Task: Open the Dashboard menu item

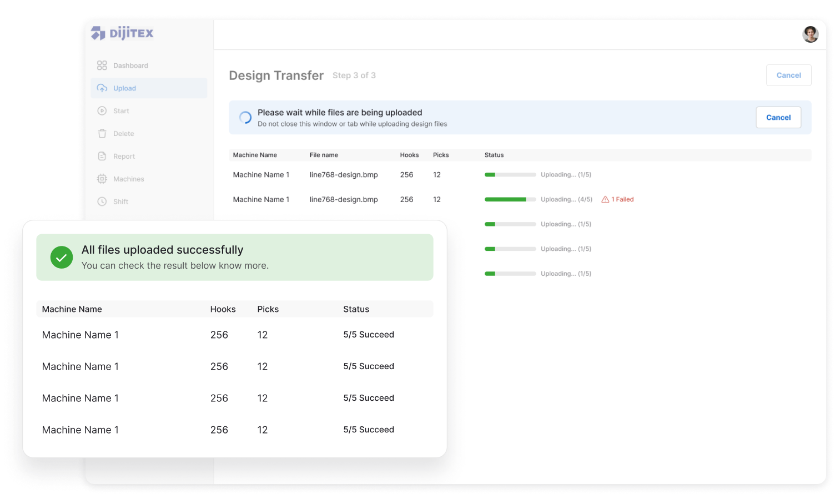Action: 130,65
